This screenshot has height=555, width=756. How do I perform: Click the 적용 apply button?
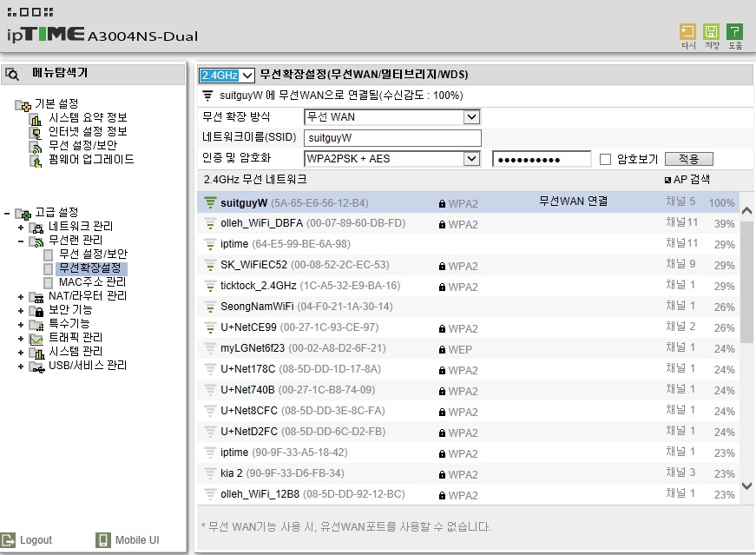[688, 159]
